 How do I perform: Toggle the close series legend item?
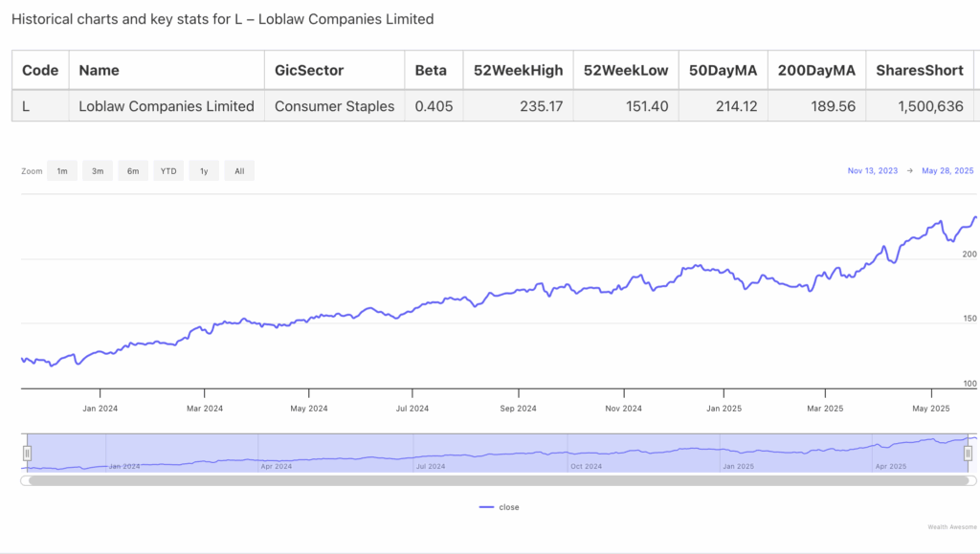pyautogui.click(x=499, y=507)
